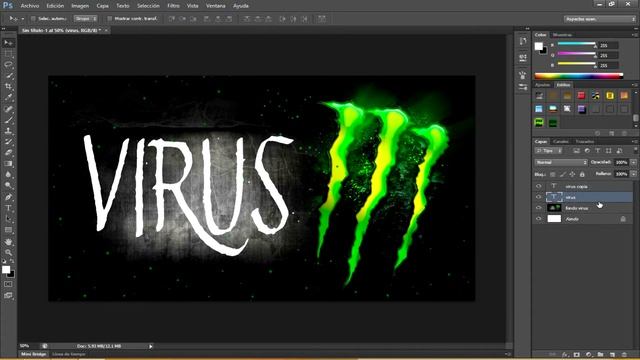Open the Opacidad dropdown arrow
The height and width of the screenshot is (360, 640).
pos(633,162)
